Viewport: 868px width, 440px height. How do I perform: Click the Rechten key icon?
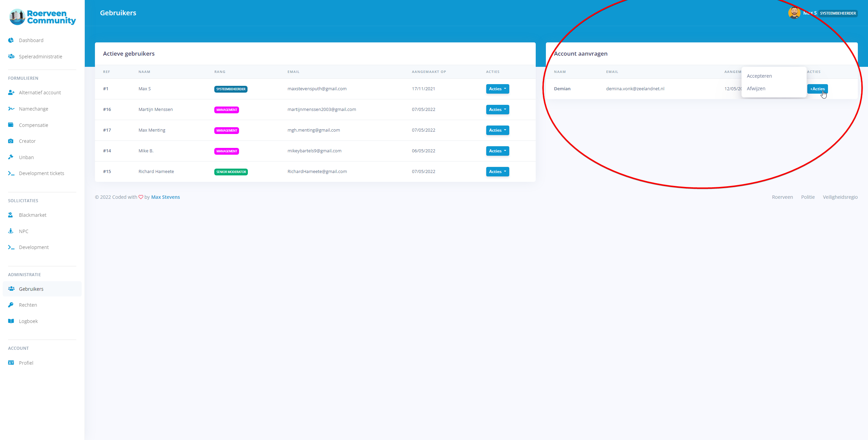[11, 305]
